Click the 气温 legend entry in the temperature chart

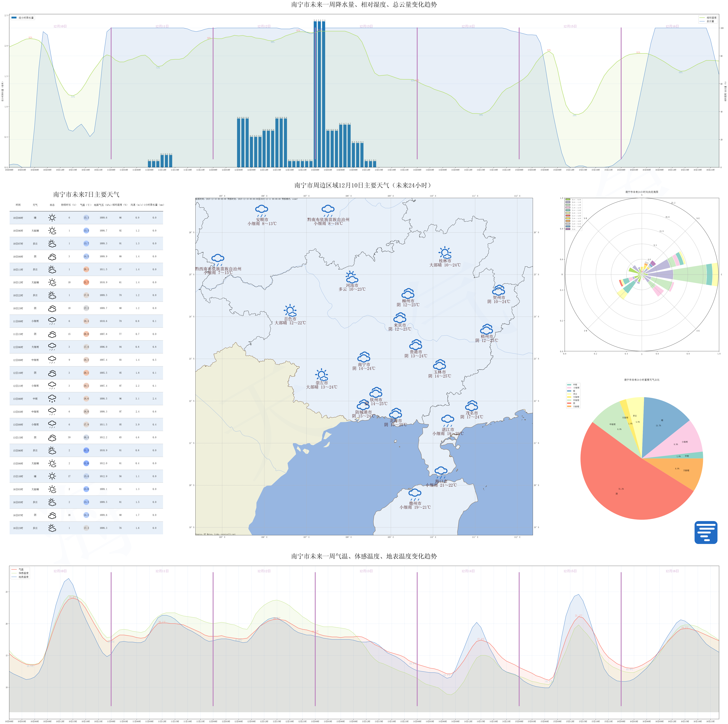tap(21, 570)
